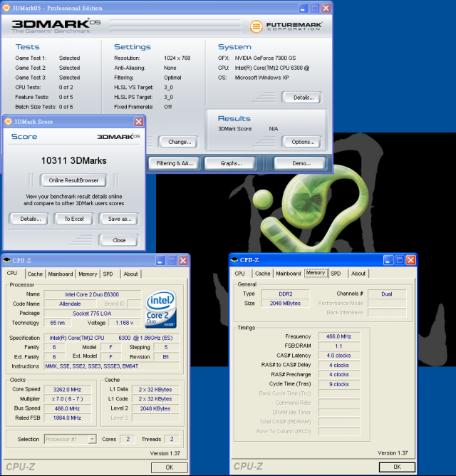Image resolution: width=456 pixels, height=476 pixels.
Task: Click the Name field Intel Core 2 Duo E6300
Action: point(92,294)
